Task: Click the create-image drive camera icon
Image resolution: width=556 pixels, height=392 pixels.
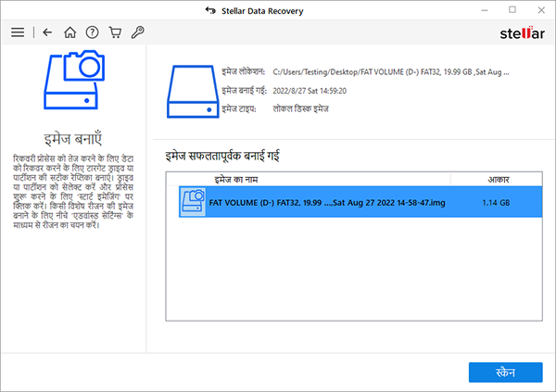Action: [x=74, y=80]
